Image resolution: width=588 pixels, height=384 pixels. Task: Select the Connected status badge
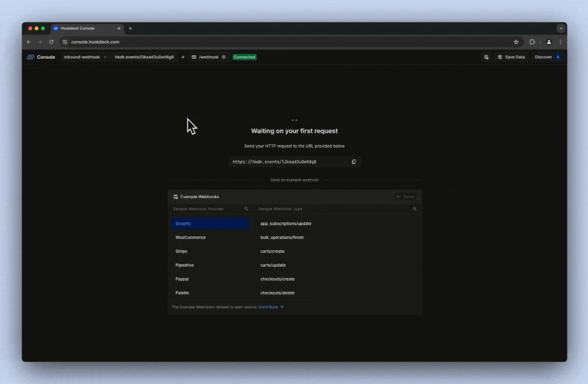click(244, 57)
